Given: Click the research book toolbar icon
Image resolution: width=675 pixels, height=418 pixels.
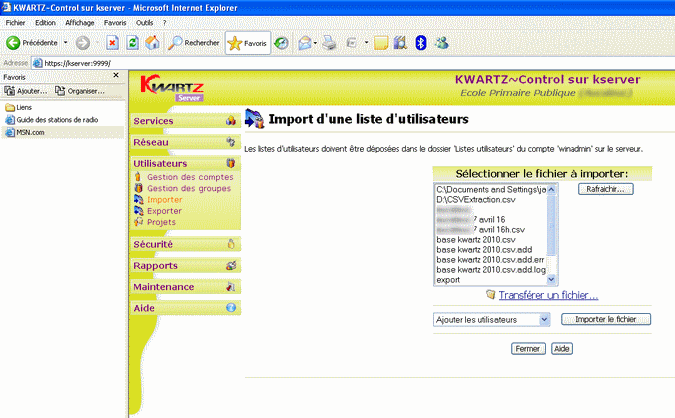Looking at the screenshot, I should tap(400, 43).
